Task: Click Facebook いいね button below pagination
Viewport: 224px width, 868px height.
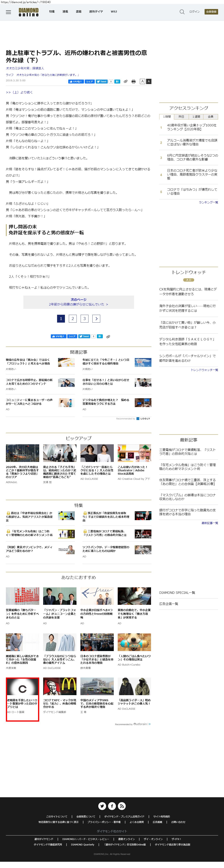Action: (x=58, y=336)
